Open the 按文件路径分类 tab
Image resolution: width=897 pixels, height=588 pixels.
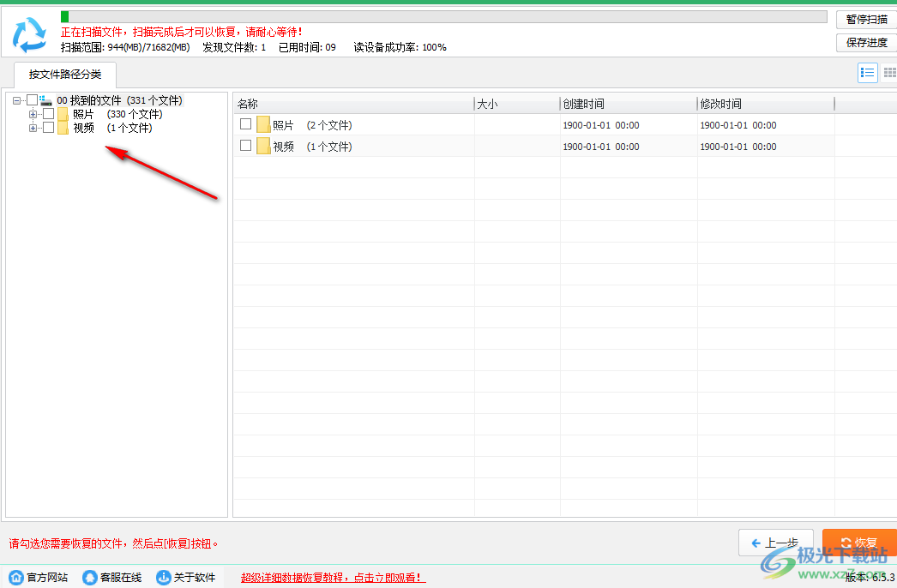pyautogui.click(x=65, y=75)
